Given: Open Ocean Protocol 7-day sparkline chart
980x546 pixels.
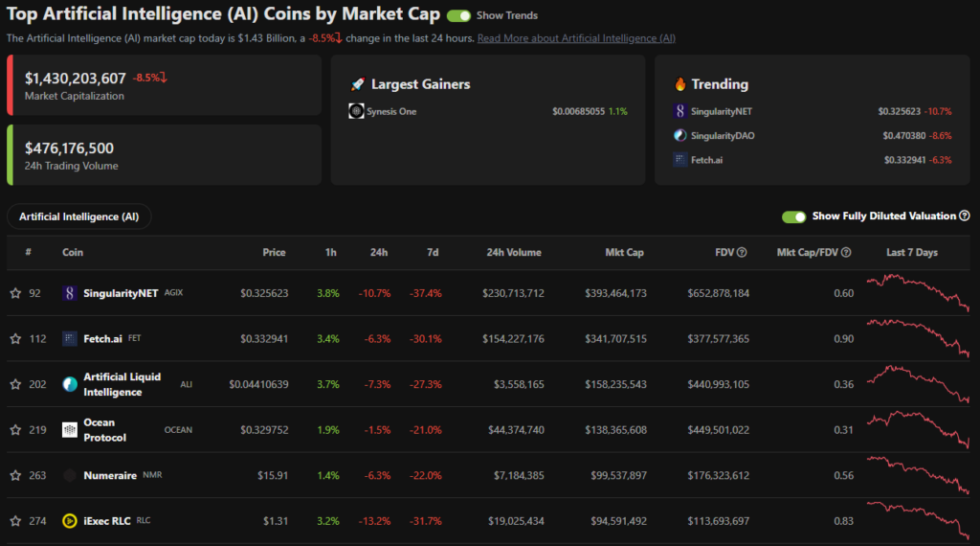Looking at the screenshot, I should coord(918,429).
